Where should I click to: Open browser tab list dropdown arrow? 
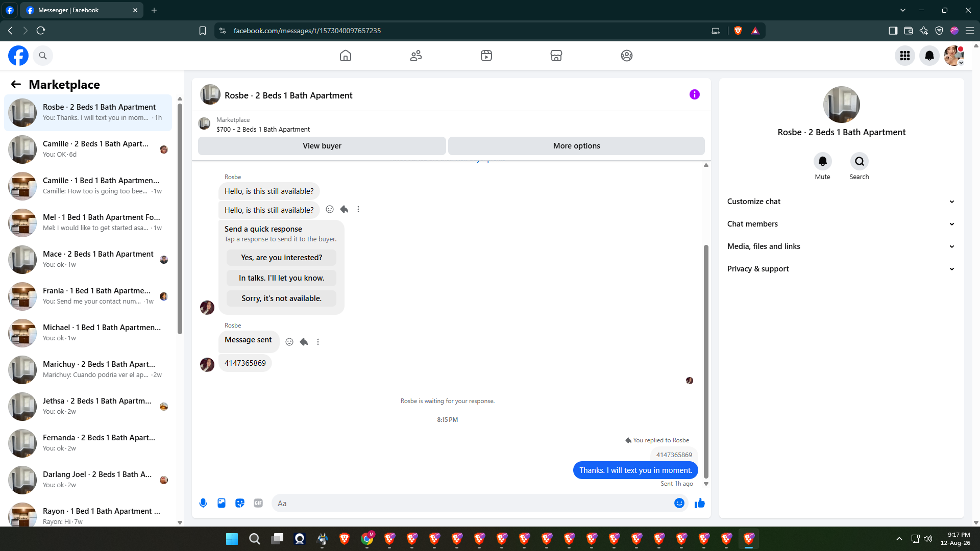[x=903, y=10]
